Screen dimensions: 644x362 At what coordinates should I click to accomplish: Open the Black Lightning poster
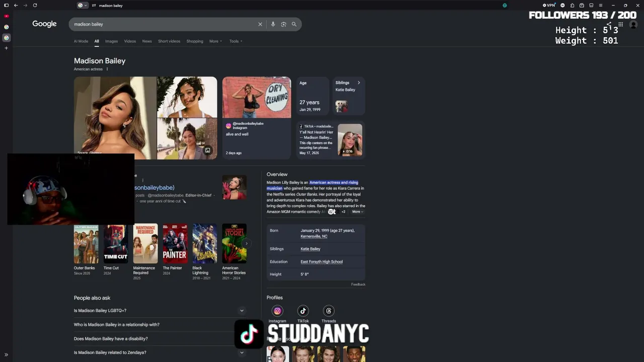coord(205,243)
